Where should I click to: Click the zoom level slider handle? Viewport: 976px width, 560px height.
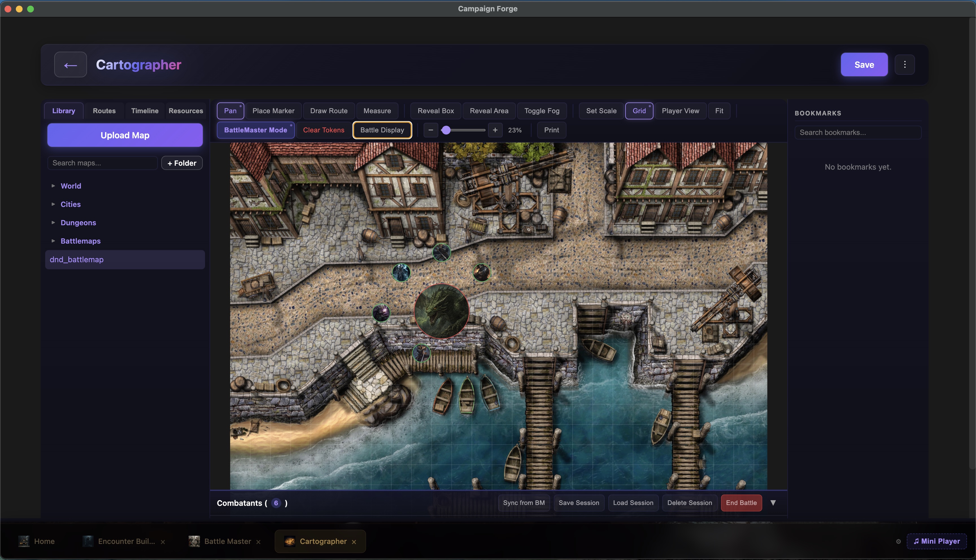pyautogui.click(x=446, y=130)
